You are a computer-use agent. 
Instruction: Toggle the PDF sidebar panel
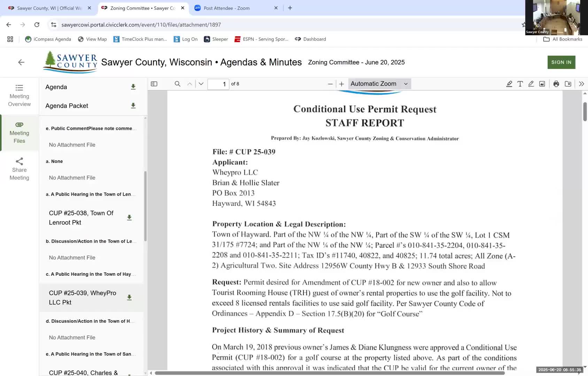point(154,84)
